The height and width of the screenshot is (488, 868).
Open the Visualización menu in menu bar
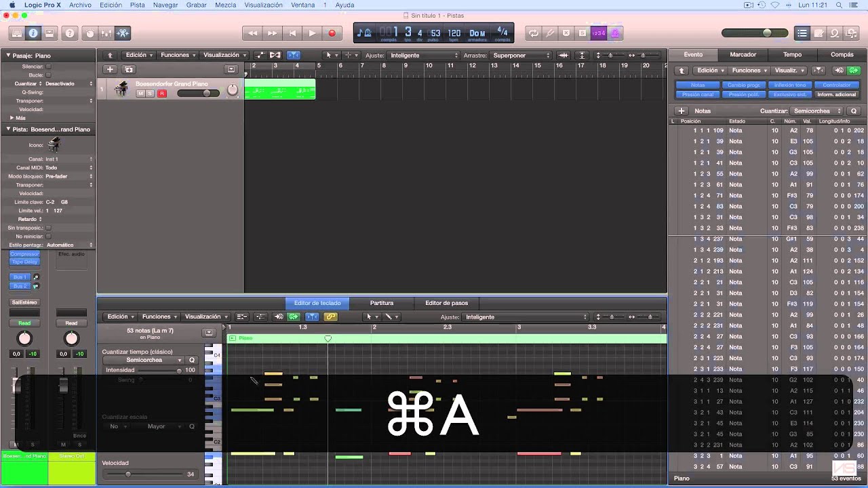pos(263,5)
